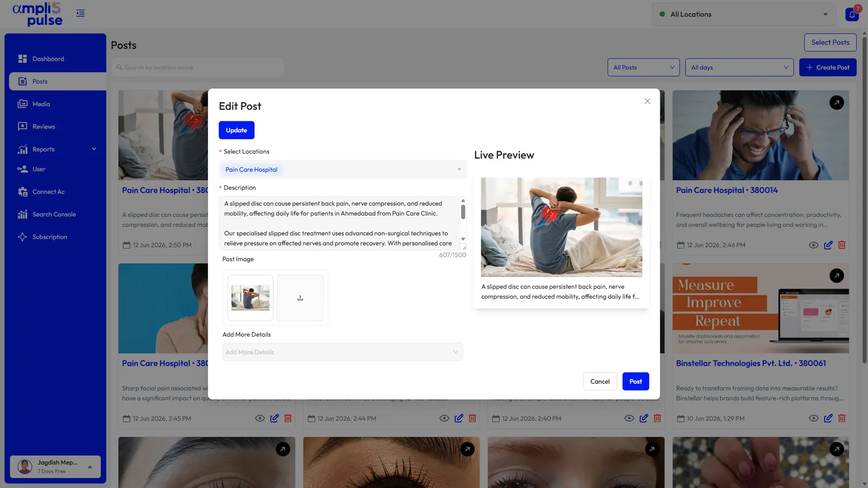Open Media in the sidebar
This screenshot has width=868, height=488.
point(58,104)
